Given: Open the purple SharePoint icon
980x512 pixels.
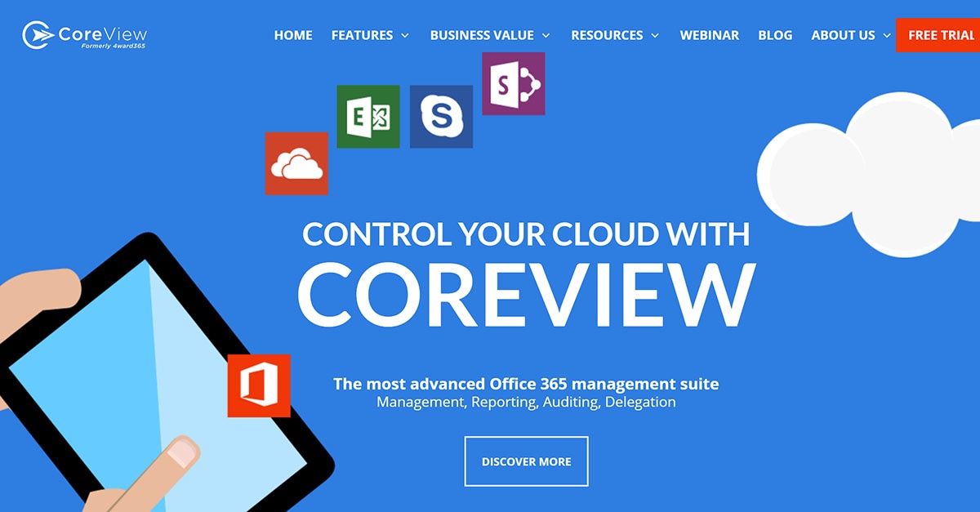Looking at the screenshot, I should (513, 83).
